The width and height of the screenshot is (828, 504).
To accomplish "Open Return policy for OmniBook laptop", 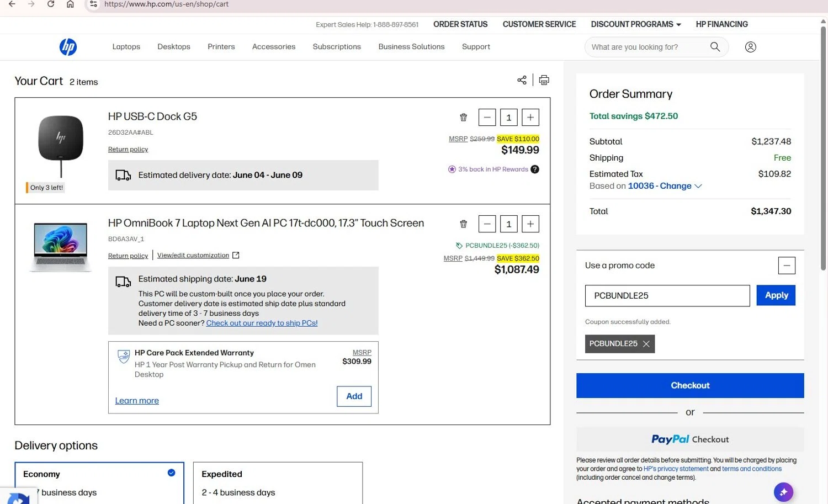I will 128,256.
